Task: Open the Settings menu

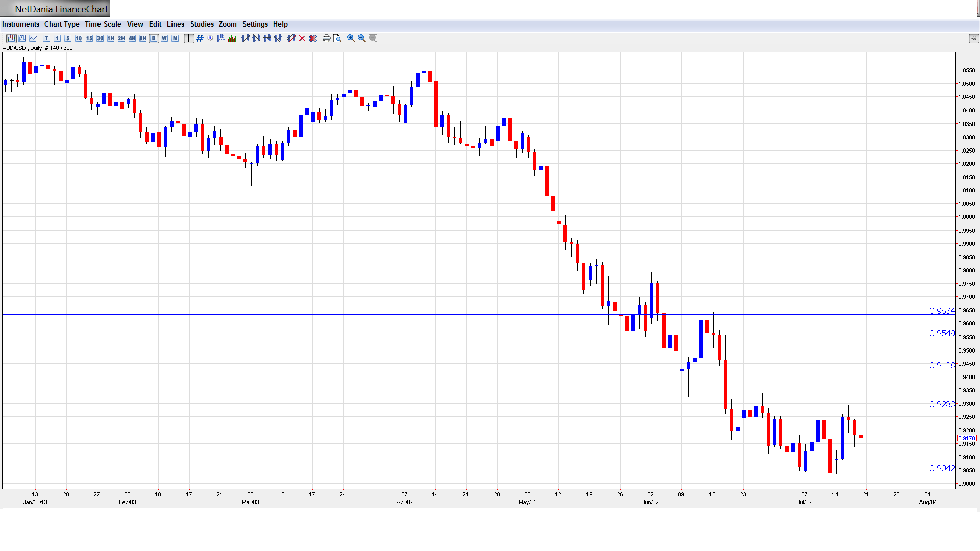Action: (255, 24)
